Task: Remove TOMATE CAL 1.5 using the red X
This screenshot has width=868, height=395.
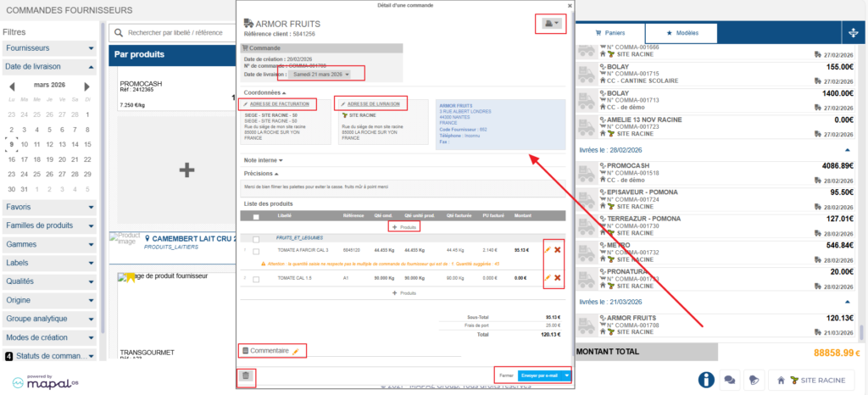Action: pos(557,277)
